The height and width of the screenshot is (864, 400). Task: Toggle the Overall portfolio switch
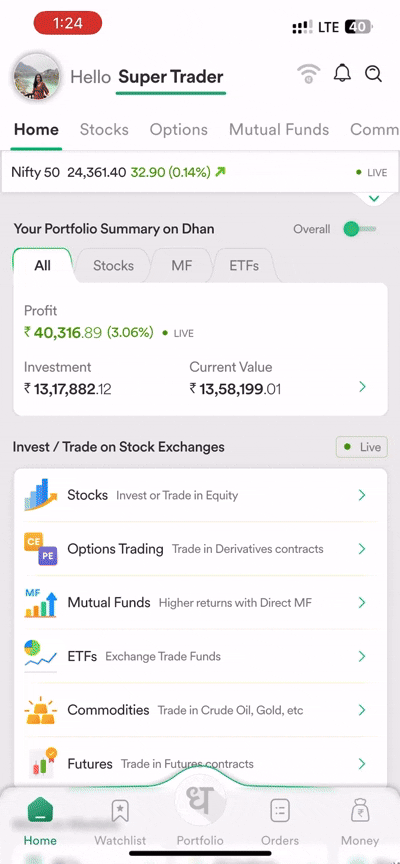click(359, 229)
